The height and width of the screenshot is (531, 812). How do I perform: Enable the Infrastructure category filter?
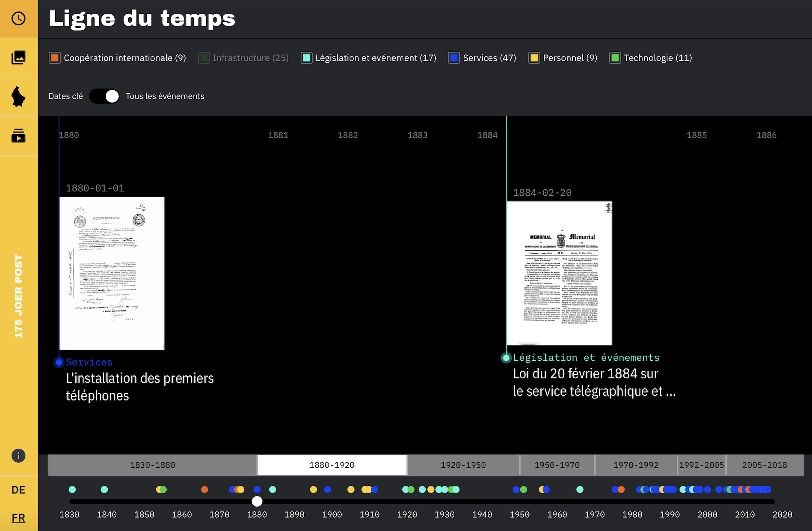click(x=204, y=58)
